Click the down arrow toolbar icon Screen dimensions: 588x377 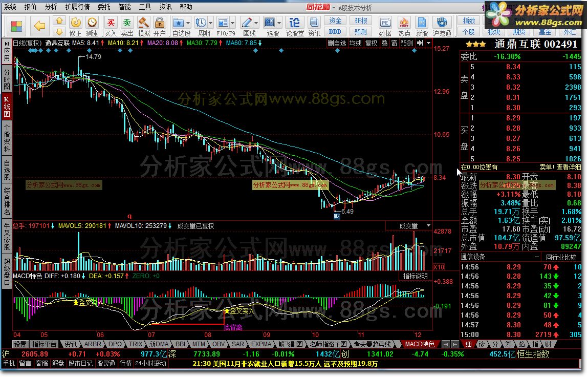pyautogui.click(x=59, y=32)
